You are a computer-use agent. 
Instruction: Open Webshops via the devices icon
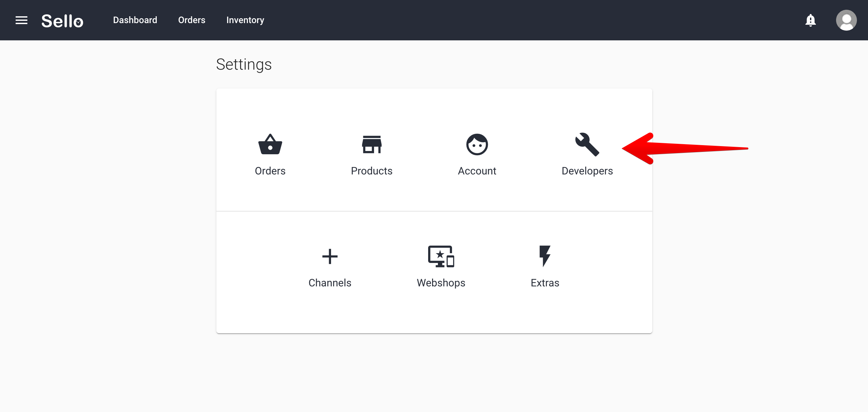pos(441,257)
